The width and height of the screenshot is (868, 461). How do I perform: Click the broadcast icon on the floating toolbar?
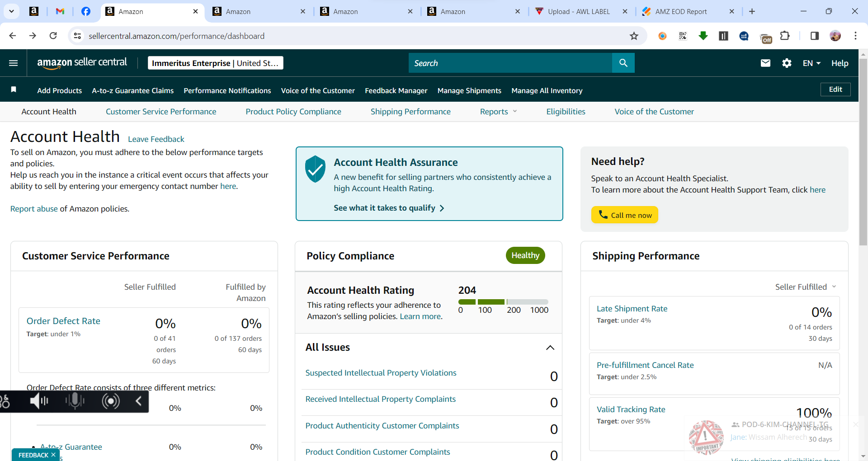(x=111, y=401)
